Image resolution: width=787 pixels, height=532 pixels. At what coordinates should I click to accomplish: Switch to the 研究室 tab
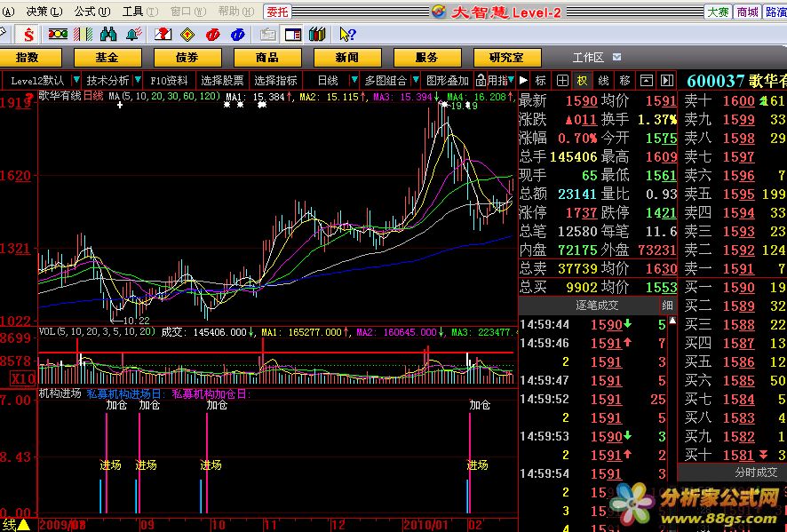pyautogui.click(x=507, y=58)
